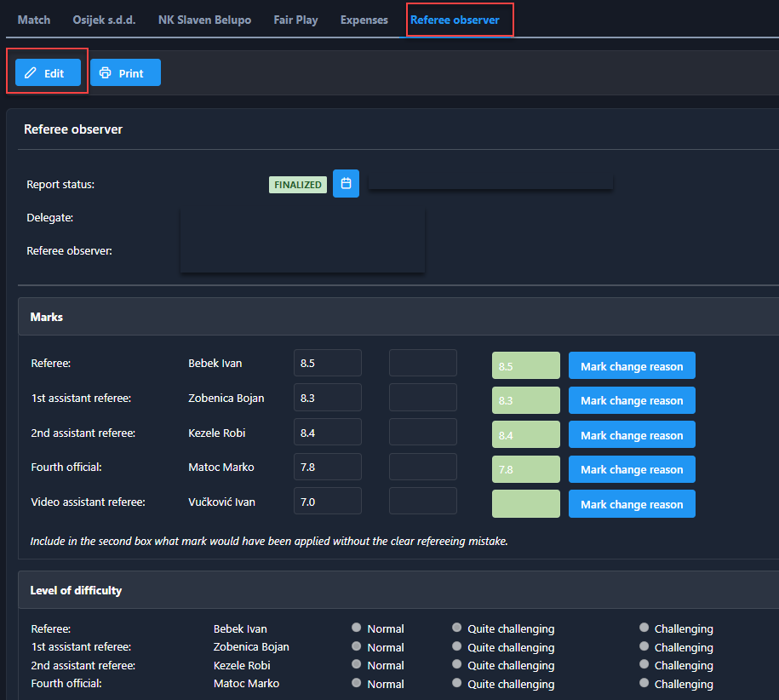The image size is (779, 700).
Task: Click the Edit button with pencil icon
Action: pos(48,73)
